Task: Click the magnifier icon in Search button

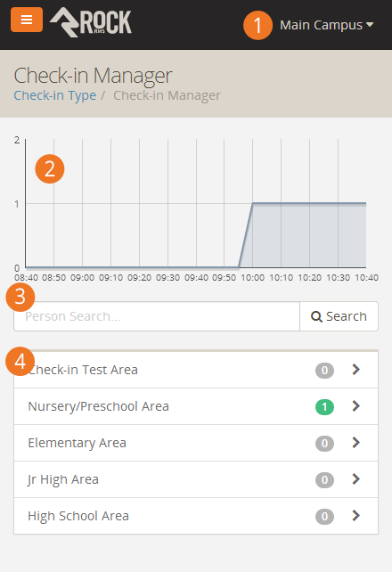Action: [x=316, y=316]
